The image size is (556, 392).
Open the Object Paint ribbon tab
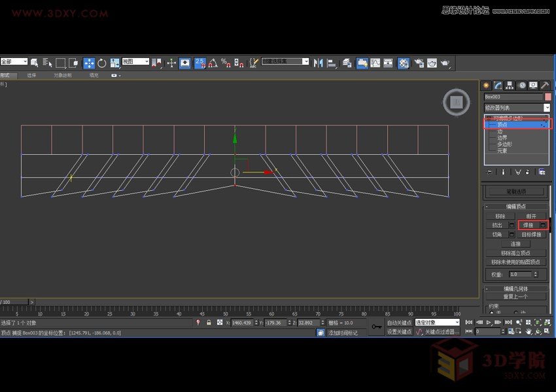[x=63, y=74]
